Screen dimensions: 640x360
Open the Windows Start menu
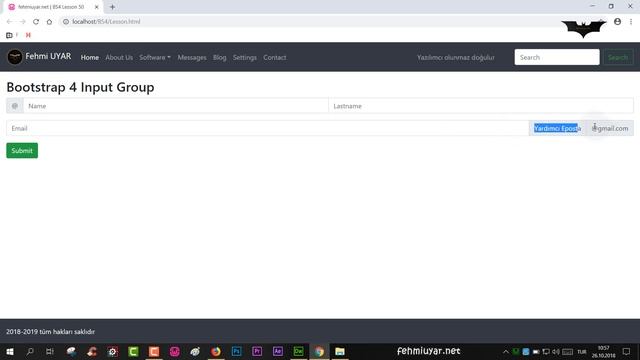tap(10, 351)
